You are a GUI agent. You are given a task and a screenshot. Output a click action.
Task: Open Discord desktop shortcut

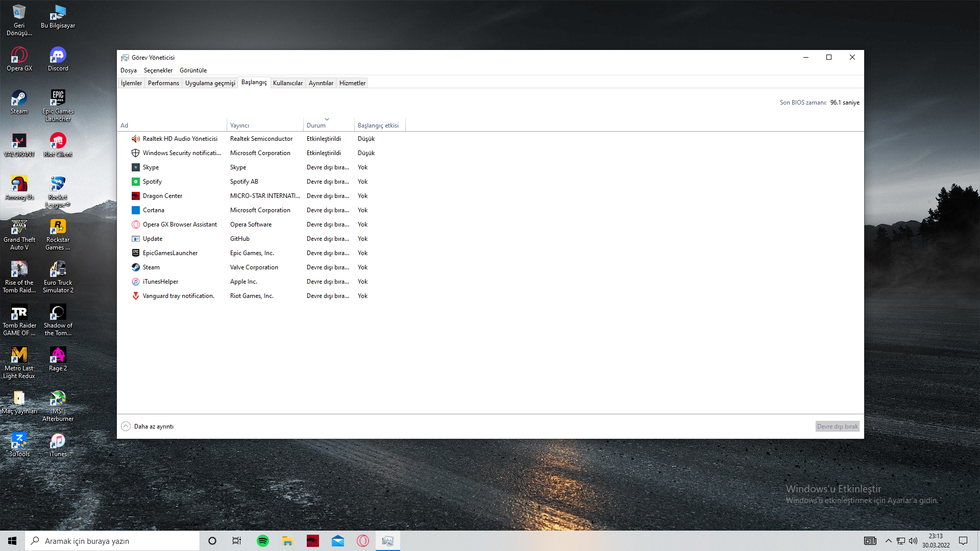click(58, 59)
